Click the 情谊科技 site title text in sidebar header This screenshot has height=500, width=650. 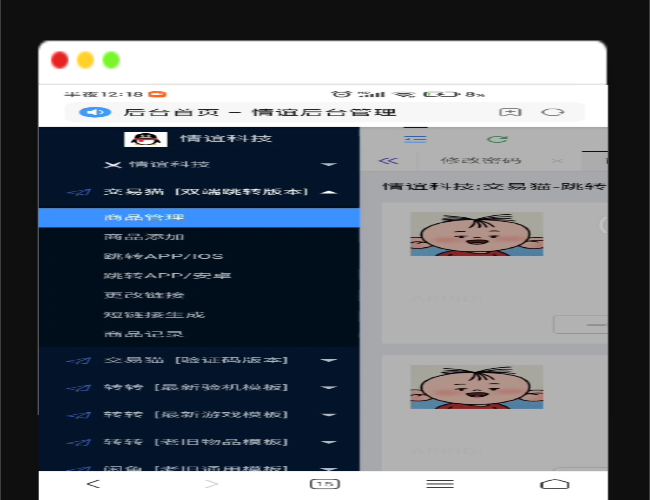tap(226, 138)
